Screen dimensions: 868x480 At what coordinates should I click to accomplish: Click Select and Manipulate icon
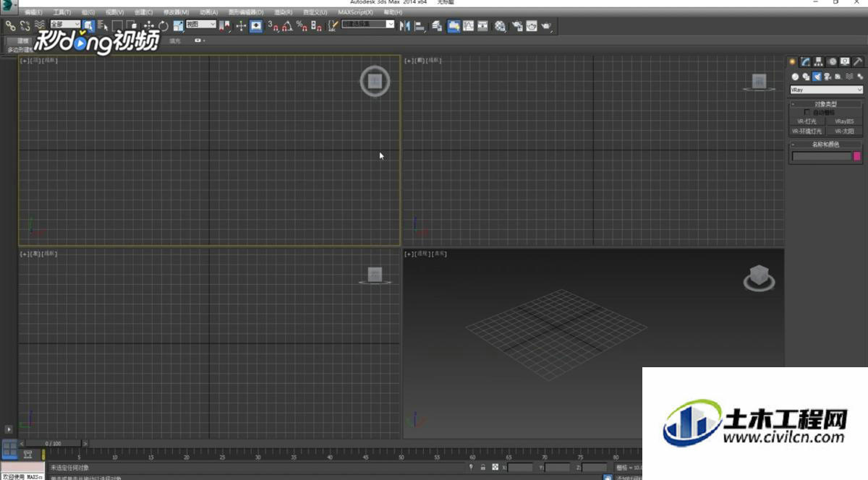(x=241, y=25)
